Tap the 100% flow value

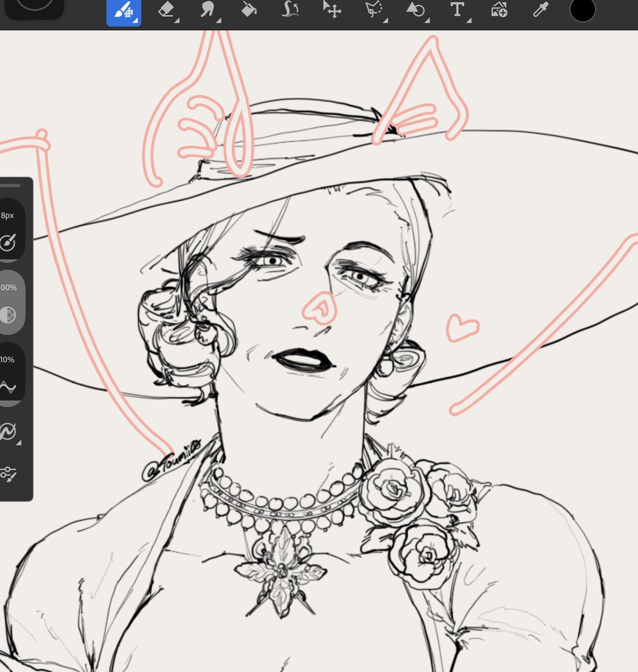tap(8, 287)
